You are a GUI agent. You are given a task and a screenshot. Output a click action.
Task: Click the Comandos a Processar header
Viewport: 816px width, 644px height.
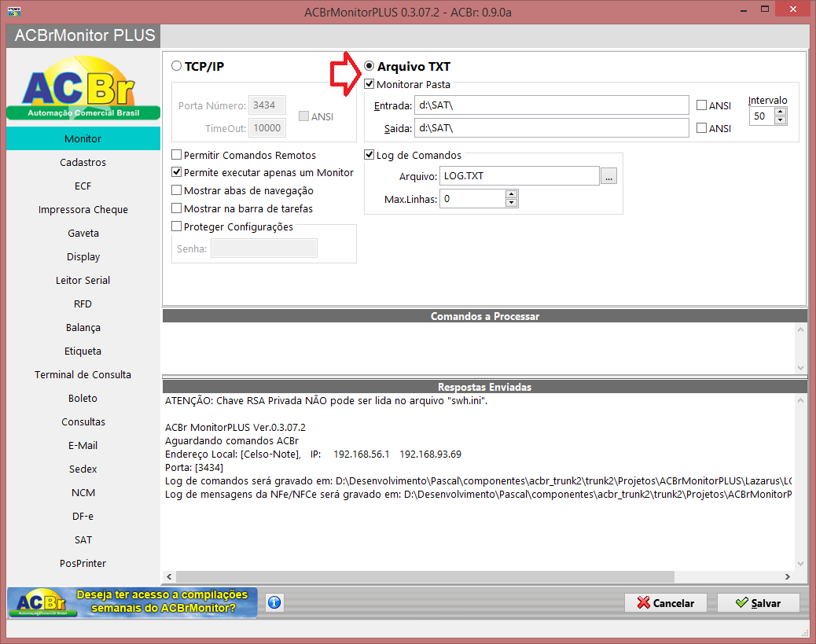click(x=484, y=316)
